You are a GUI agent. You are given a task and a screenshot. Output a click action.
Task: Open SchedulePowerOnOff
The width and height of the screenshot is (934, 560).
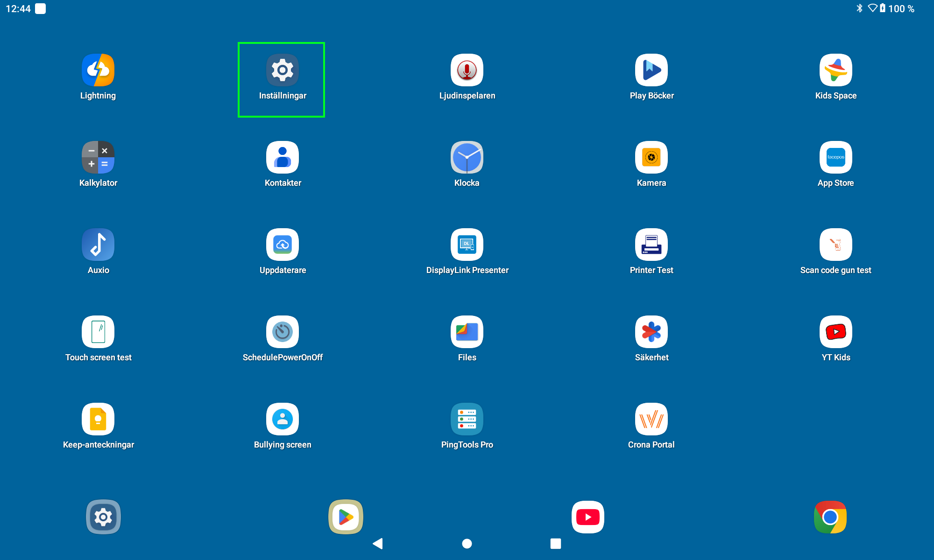[x=283, y=332]
